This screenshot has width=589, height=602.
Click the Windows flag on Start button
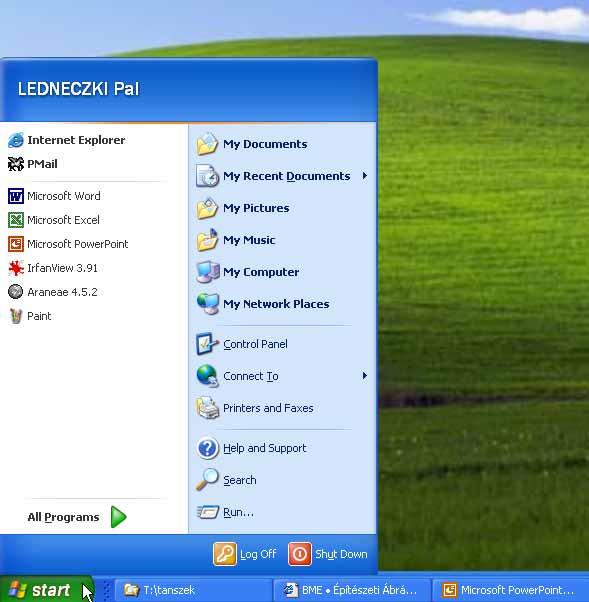pyautogui.click(x=18, y=590)
